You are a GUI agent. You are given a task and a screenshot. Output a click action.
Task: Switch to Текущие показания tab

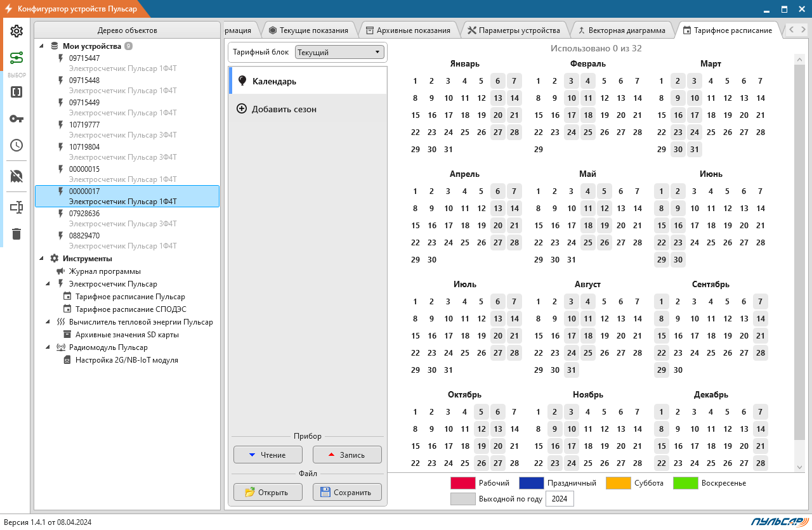308,30
